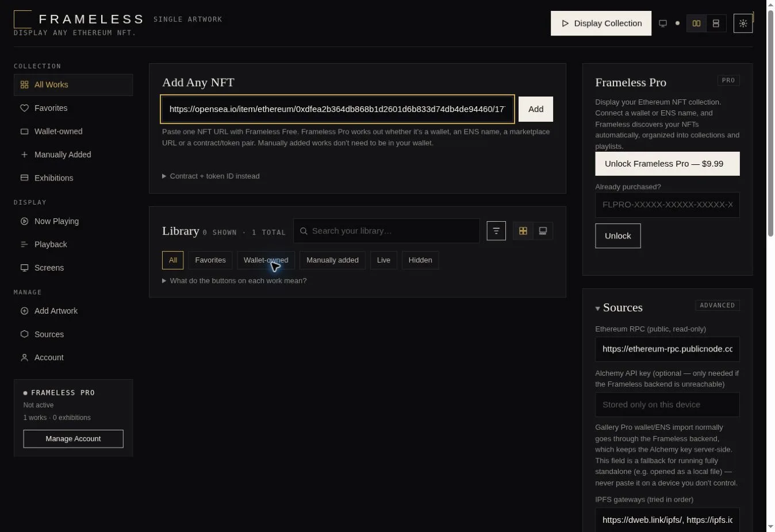
Task: Click the Account person icon
Action: point(24,357)
